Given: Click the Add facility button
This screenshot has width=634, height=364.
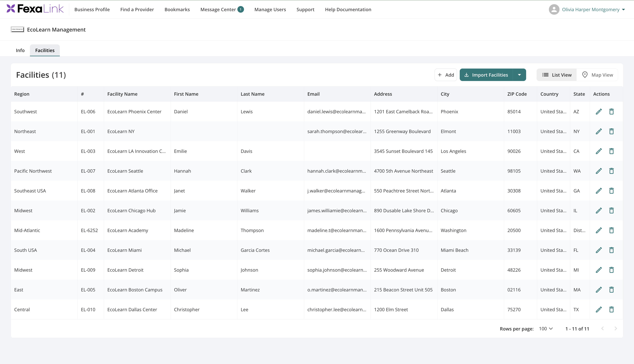Looking at the screenshot, I should click(x=446, y=75).
